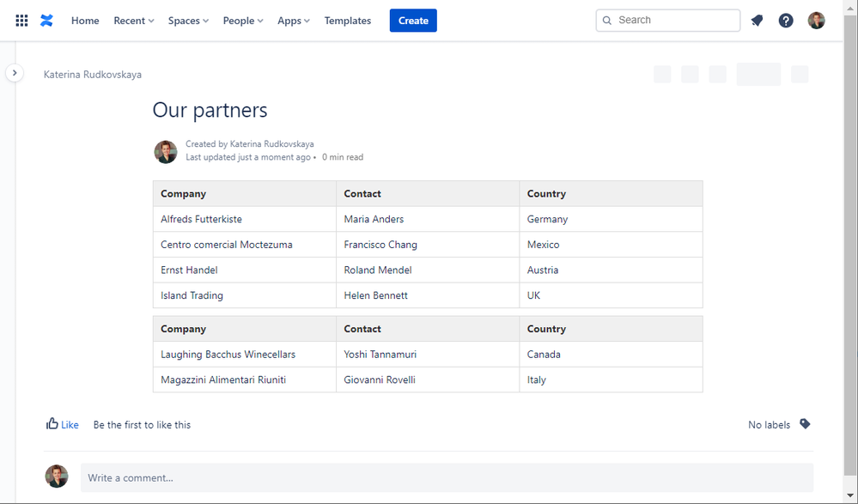858x504 pixels.
Task: Open the help question mark icon
Action: [x=786, y=21]
